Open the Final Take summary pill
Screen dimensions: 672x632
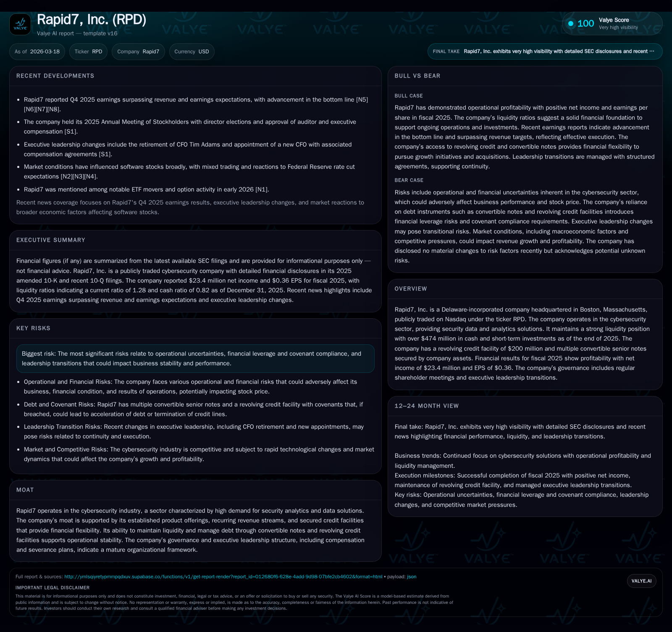coord(545,51)
